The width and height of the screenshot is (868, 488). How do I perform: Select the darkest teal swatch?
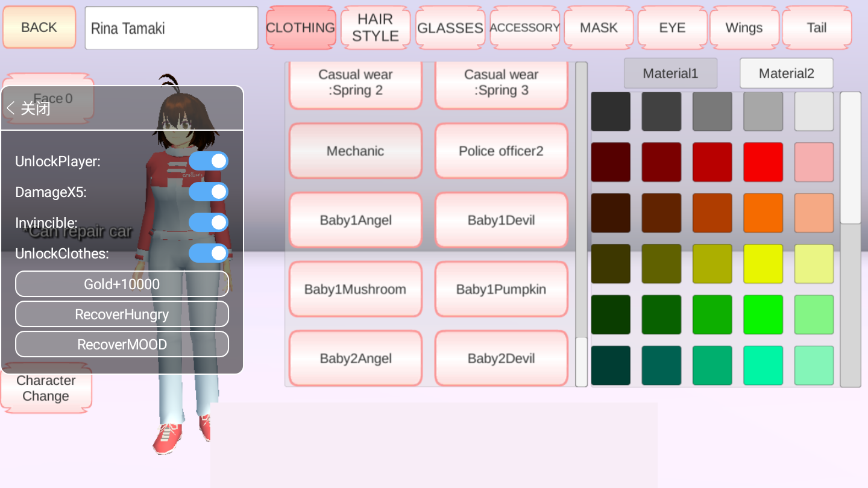pos(611,366)
